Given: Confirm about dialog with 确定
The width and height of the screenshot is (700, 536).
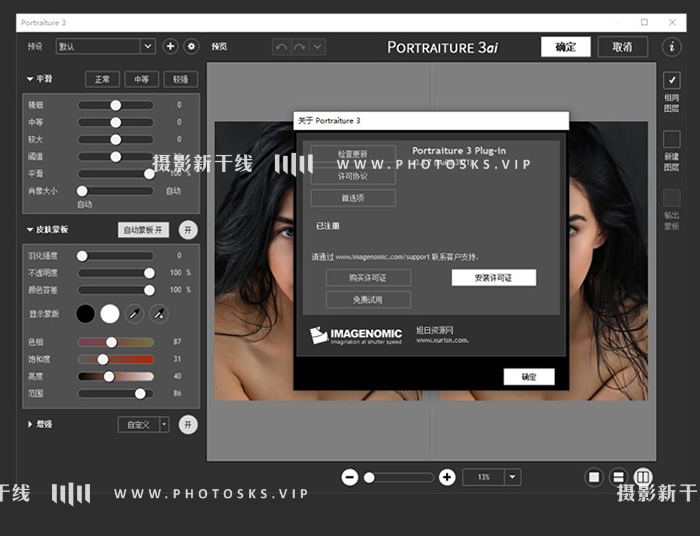Looking at the screenshot, I should pos(529,377).
